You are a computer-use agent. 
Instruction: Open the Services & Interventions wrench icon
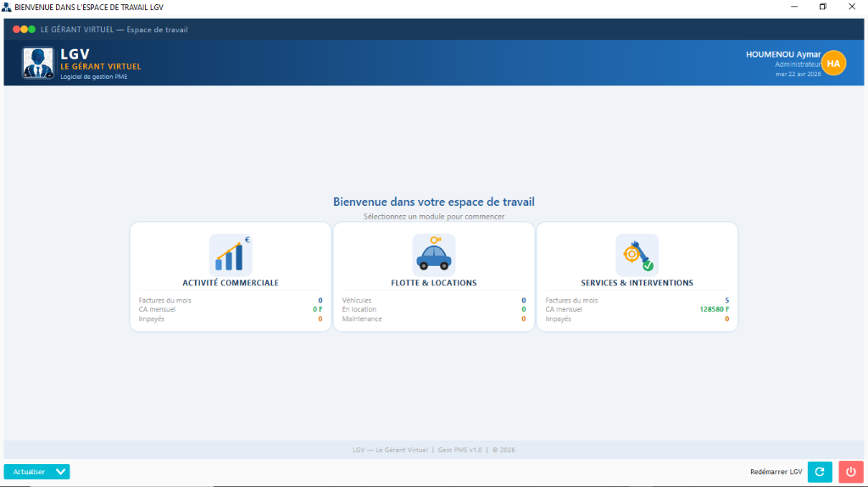(x=637, y=255)
